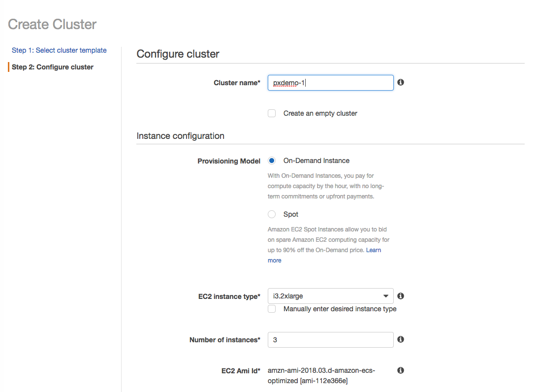Click the On-Demand Instance label
538x392 pixels.
tap(316, 161)
